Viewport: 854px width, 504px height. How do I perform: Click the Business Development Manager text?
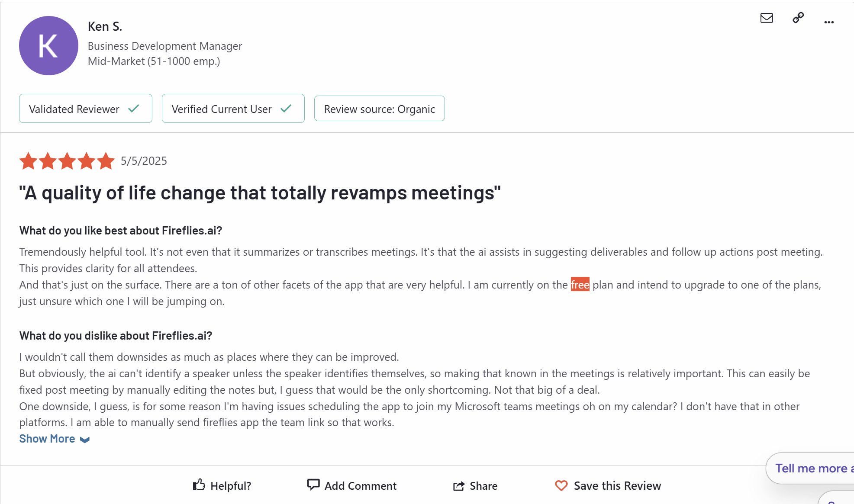coord(165,46)
